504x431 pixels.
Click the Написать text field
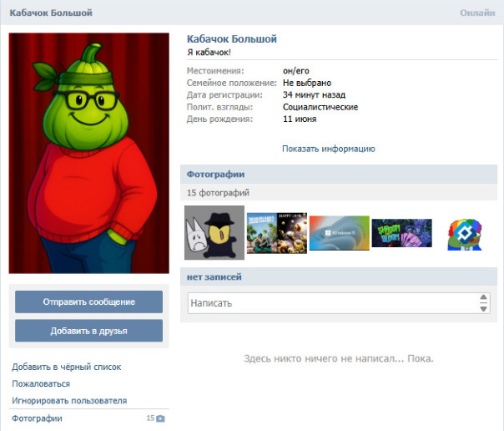[339, 303]
